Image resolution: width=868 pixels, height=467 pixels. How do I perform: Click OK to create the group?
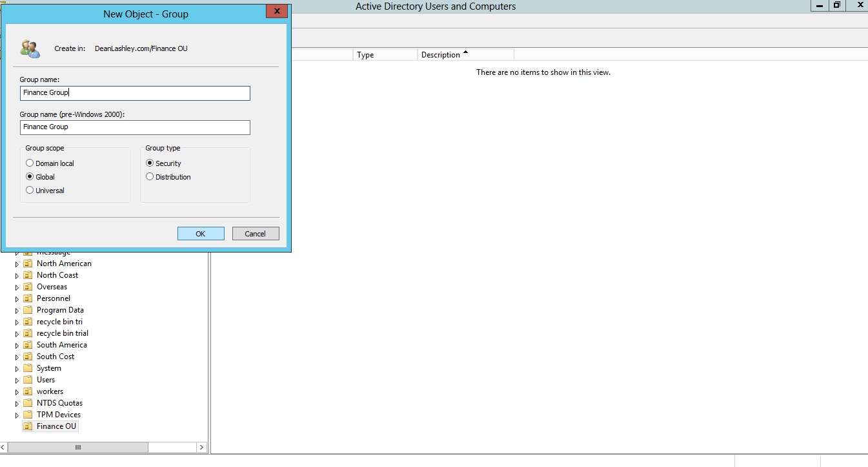pyautogui.click(x=201, y=234)
